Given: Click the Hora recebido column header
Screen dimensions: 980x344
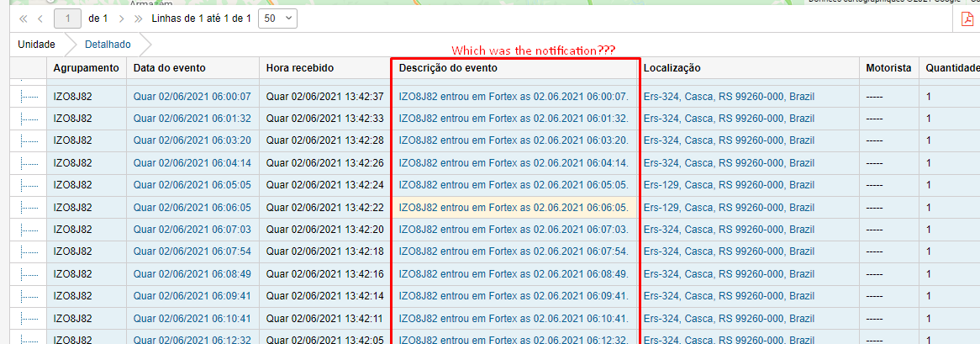Looking at the screenshot, I should pyautogui.click(x=300, y=68).
